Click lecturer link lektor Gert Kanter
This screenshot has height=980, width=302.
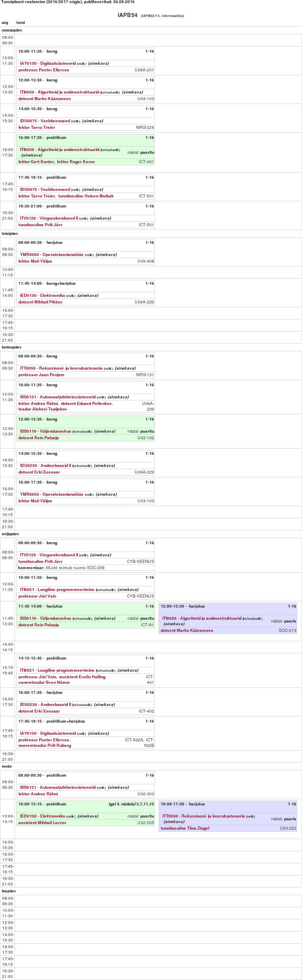[x=36, y=162]
